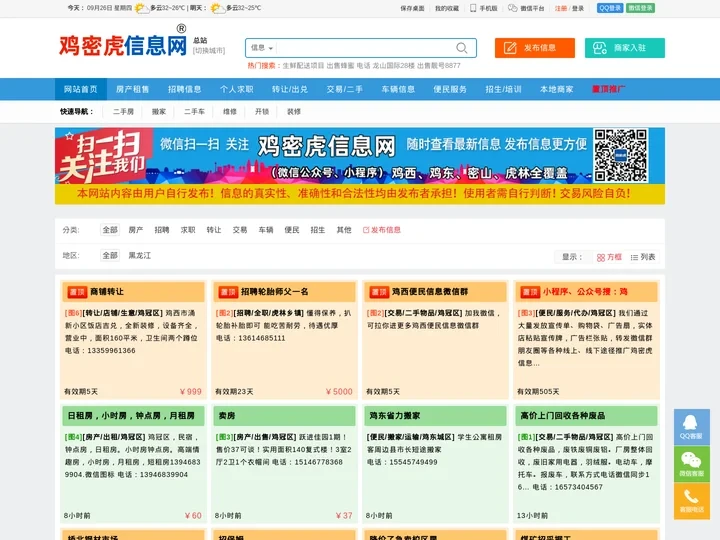Open the 客服电话 floating phone icon

(692, 501)
